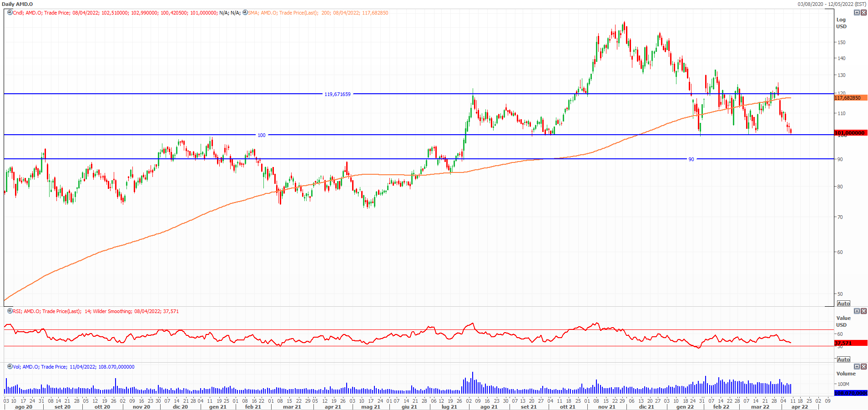Toggle the Log scale label on price axis
Viewport: 868px width, 410px height.
841,20
